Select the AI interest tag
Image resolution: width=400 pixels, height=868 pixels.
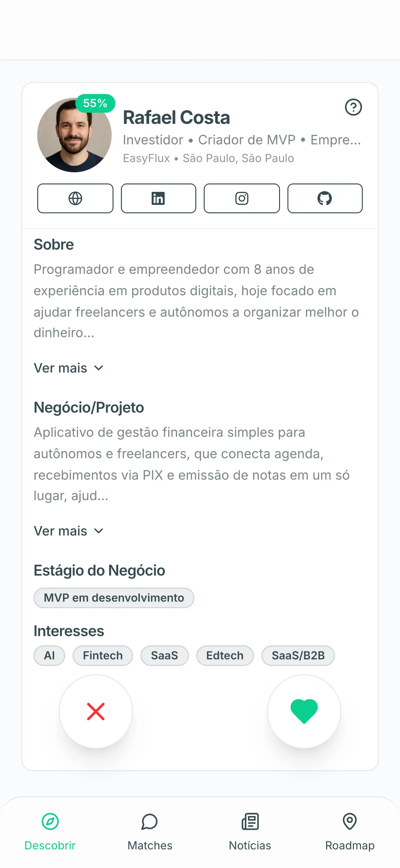pyautogui.click(x=49, y=655)
